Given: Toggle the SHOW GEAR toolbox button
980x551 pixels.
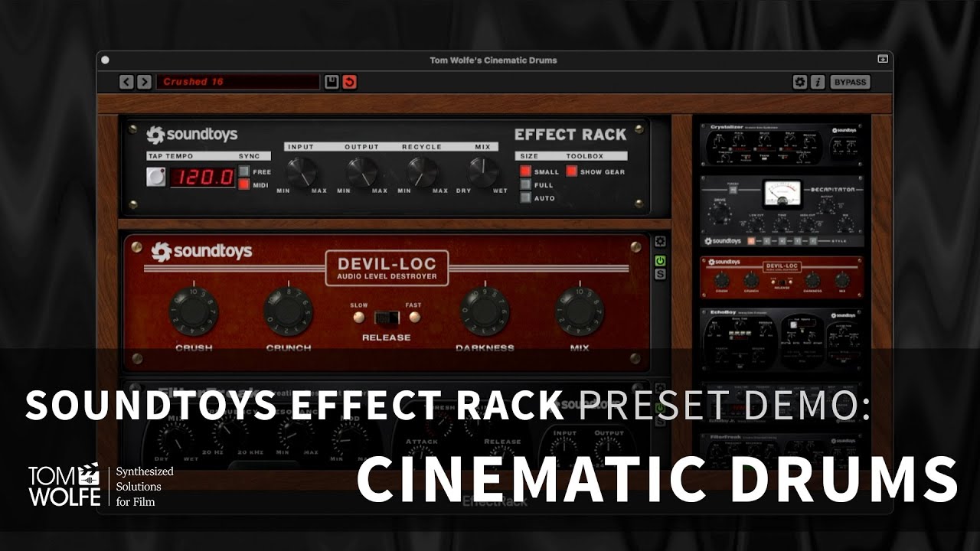Looking at the screenshot, I should pyautogui.click(x=571, y=171).
